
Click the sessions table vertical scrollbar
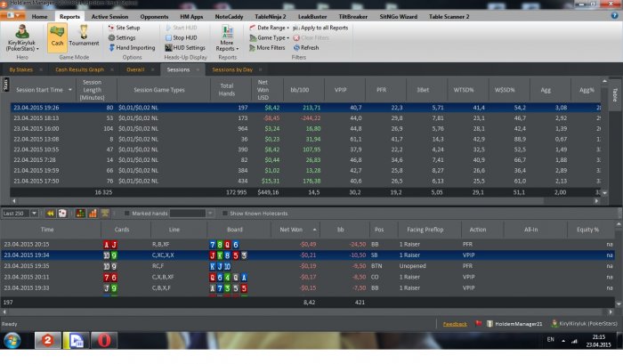pos(604,137)
